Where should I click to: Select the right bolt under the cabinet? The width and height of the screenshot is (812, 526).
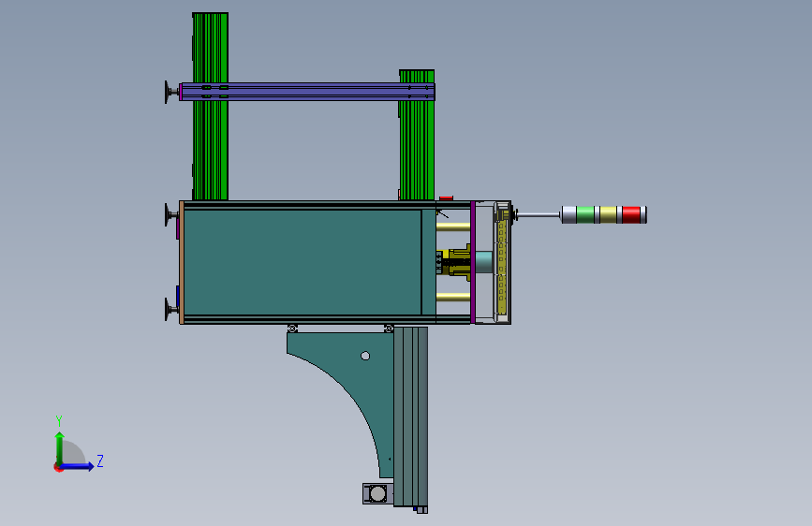click(x=389, y=329)
